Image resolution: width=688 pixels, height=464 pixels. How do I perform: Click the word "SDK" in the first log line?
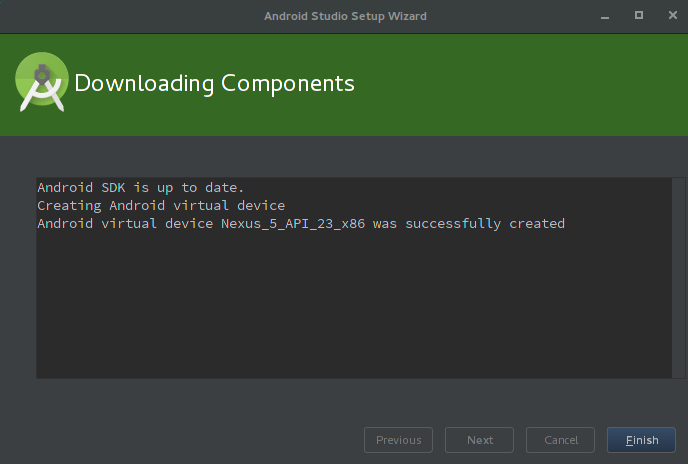113,188
